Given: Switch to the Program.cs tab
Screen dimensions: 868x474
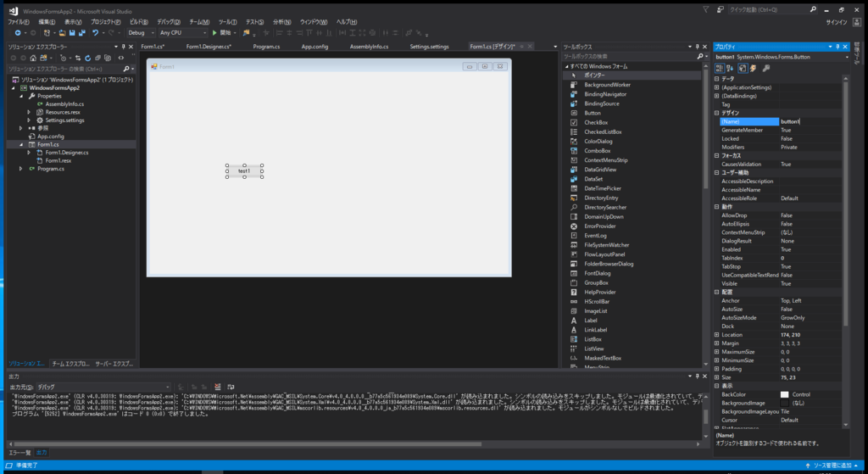Looking at the screenshot, I should pyautogui.click(x=266, y=47).
